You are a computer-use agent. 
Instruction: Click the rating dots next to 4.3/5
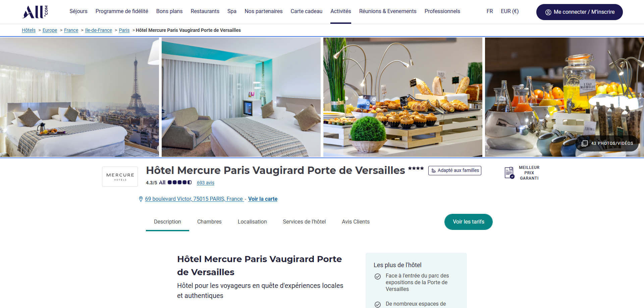click(179, 182)
